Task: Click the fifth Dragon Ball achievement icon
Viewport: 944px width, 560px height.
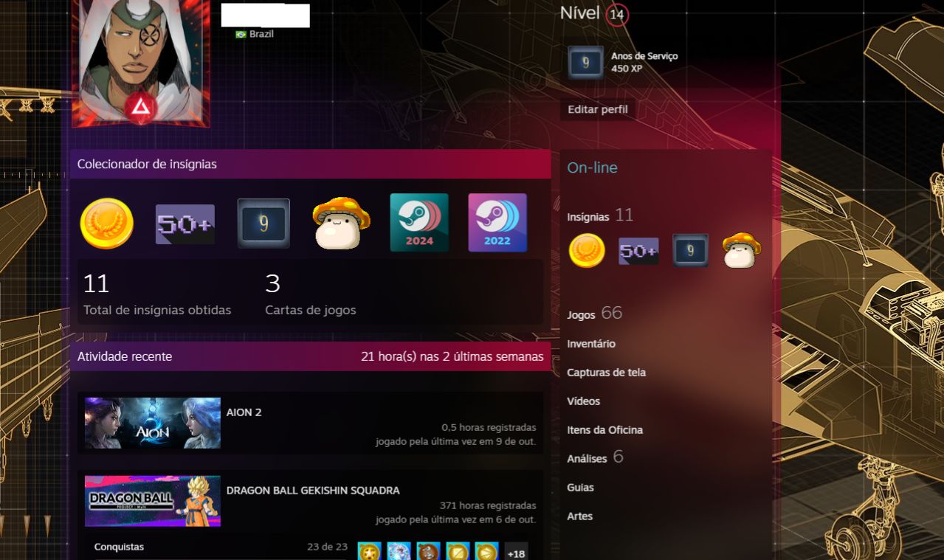Action: click(486, 552)
